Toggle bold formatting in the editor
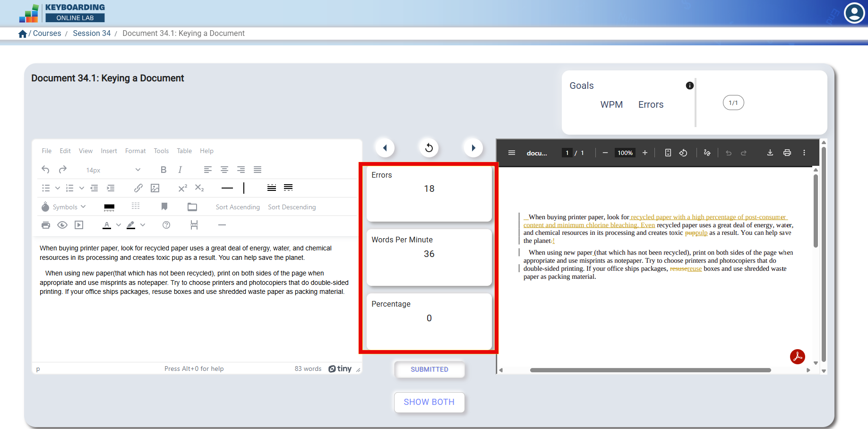 coord(163,170)
